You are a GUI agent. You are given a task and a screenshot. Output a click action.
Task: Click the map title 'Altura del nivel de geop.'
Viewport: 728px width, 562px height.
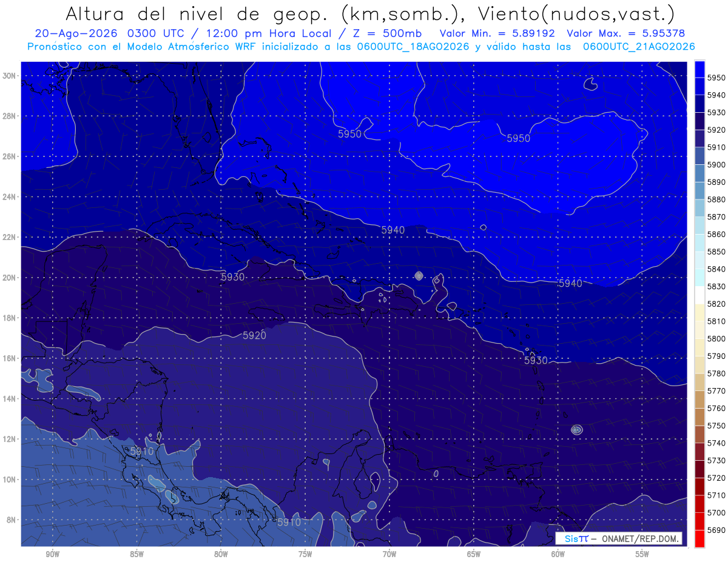coord(199,14)
